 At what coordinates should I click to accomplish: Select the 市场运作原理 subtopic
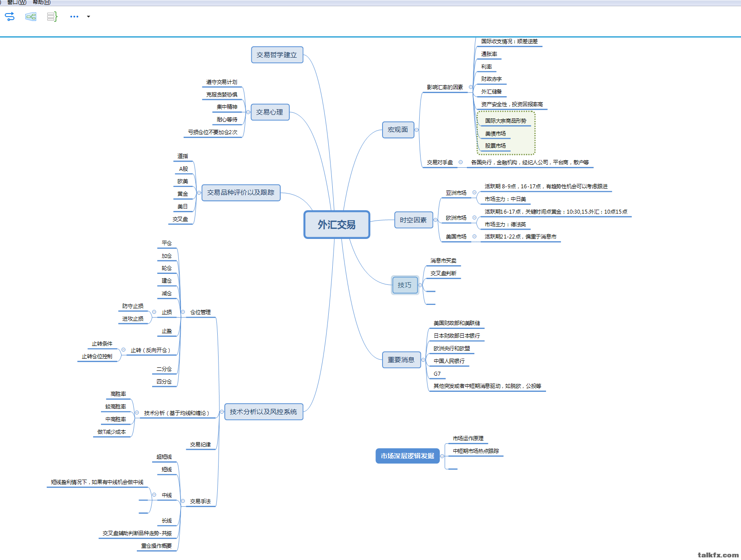(468, 439)
